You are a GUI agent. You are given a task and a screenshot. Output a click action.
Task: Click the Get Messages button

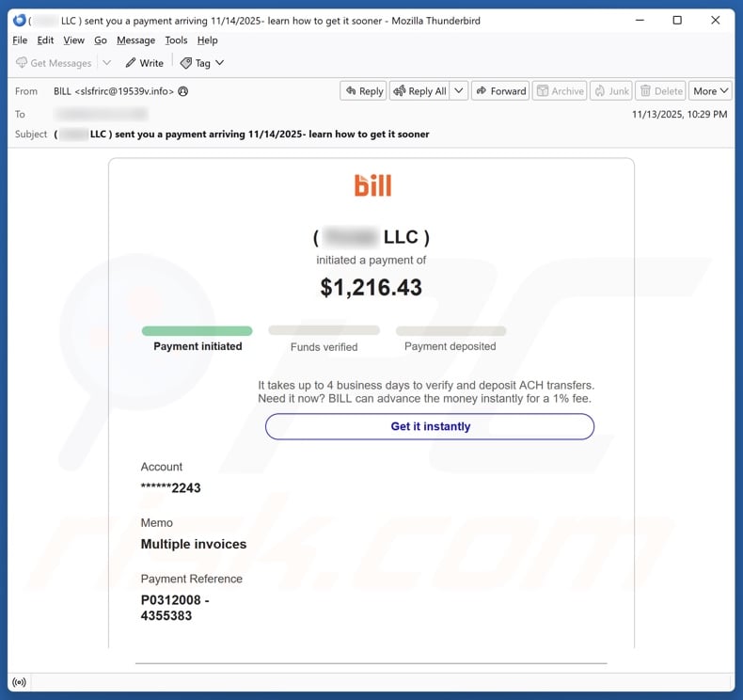[x=54, y=63]
